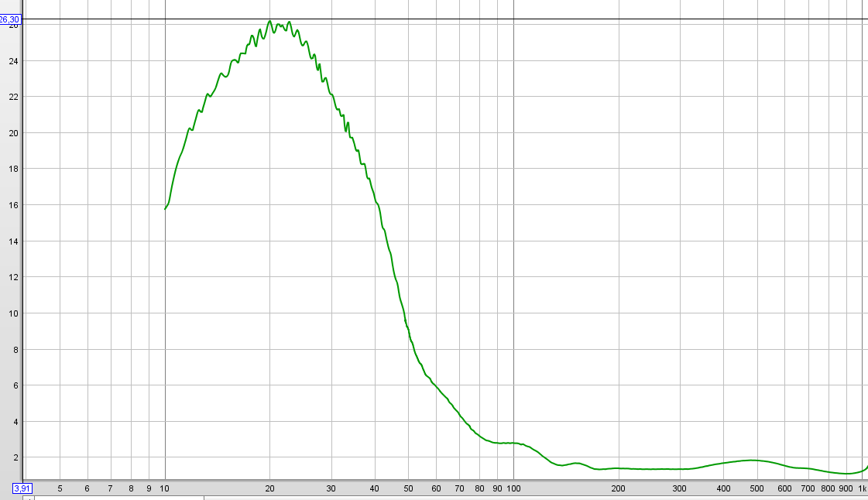
Task: Click the 12 label on the vertical level axis
Action: pos(13,277)
